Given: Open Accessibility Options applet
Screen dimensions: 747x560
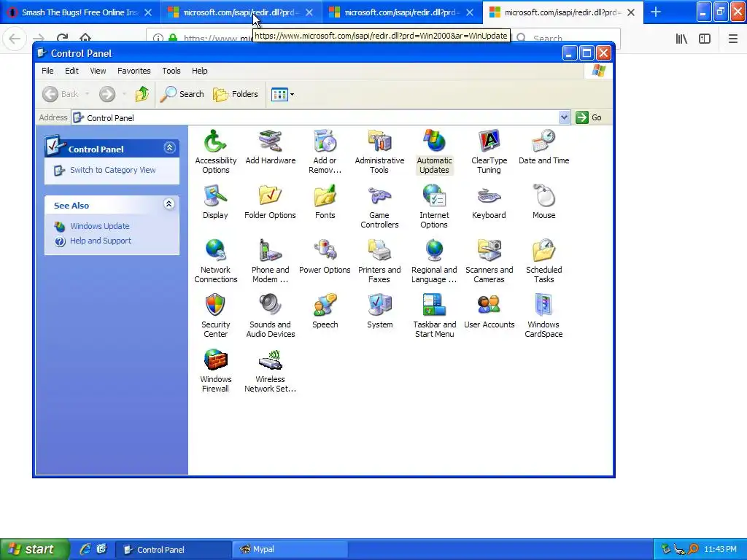Looking at the screenshot, I should (215, 152).
